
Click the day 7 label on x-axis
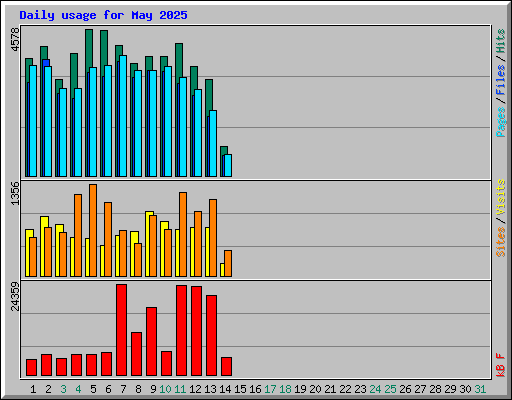pyautogui.click(x=123, y=389)
